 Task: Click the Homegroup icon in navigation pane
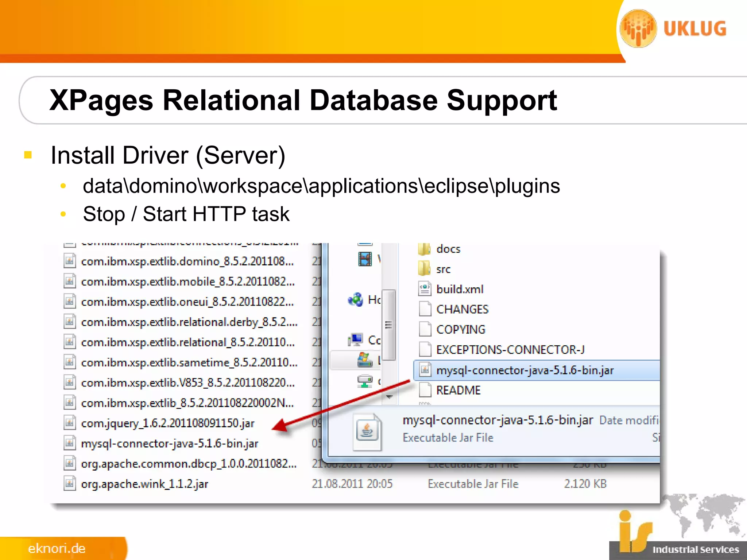(356, 300)
